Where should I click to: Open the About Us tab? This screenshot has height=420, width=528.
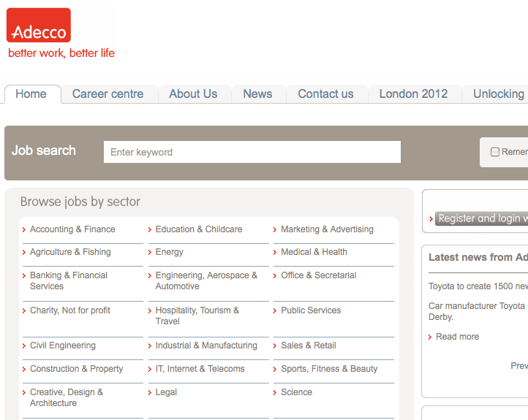click(193, 93)
